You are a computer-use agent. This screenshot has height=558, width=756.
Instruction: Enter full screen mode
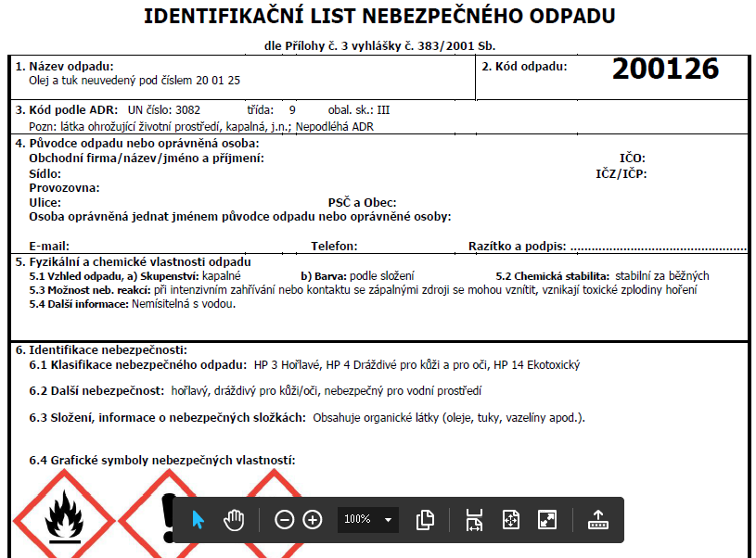pyautogui.click(x=547, y=519)
